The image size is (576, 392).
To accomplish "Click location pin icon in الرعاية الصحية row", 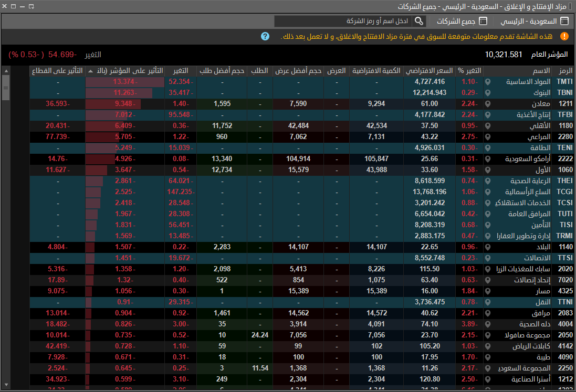I will point(487,181).
